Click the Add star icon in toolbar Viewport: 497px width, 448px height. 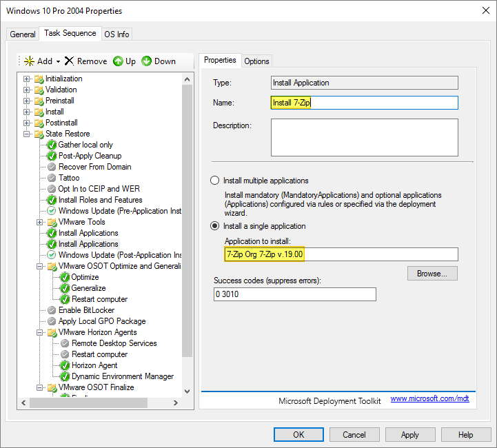coord(29,61)
